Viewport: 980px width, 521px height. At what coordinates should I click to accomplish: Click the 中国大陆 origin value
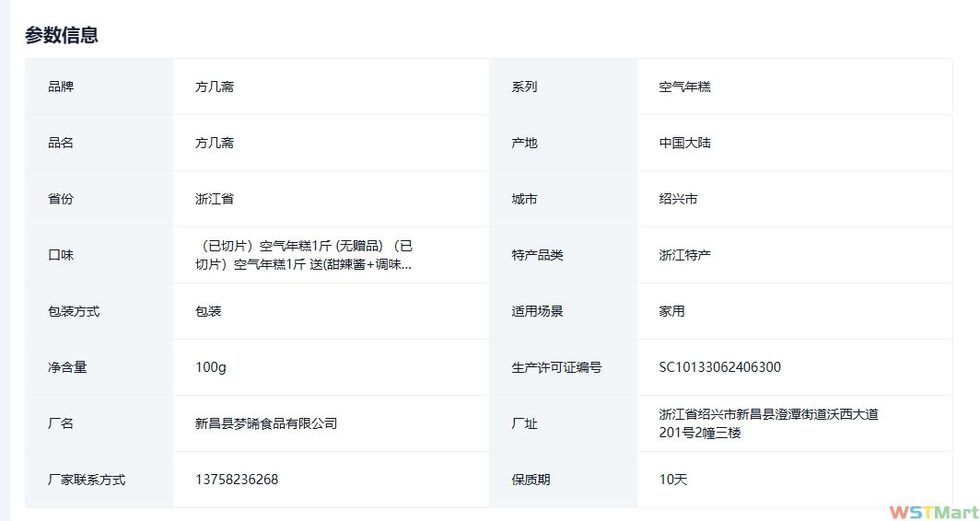coord(684,143)
